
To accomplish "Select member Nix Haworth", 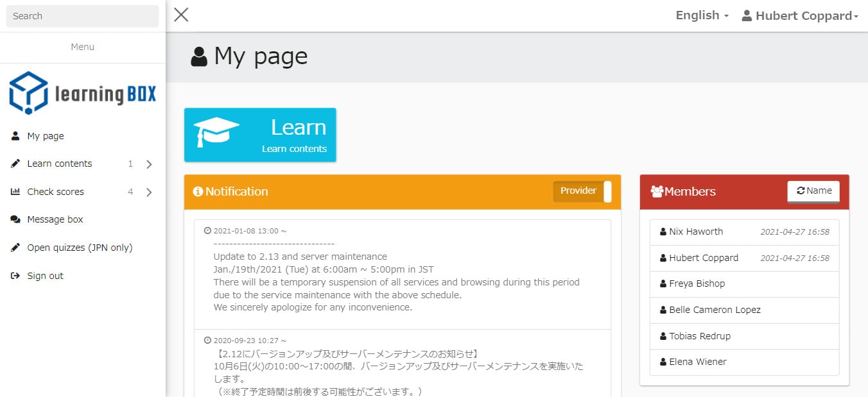I will point(696,232).
